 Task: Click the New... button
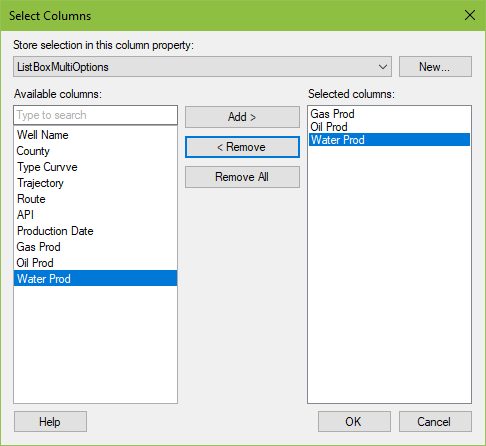pyautogui.click(x=435, y=67)
